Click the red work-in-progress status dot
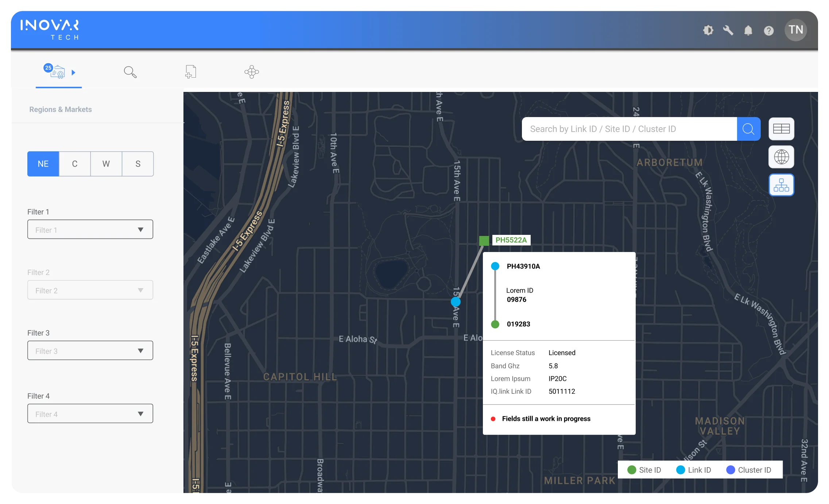Viewport: 829px width, 504px height. (x=493, y=419)
